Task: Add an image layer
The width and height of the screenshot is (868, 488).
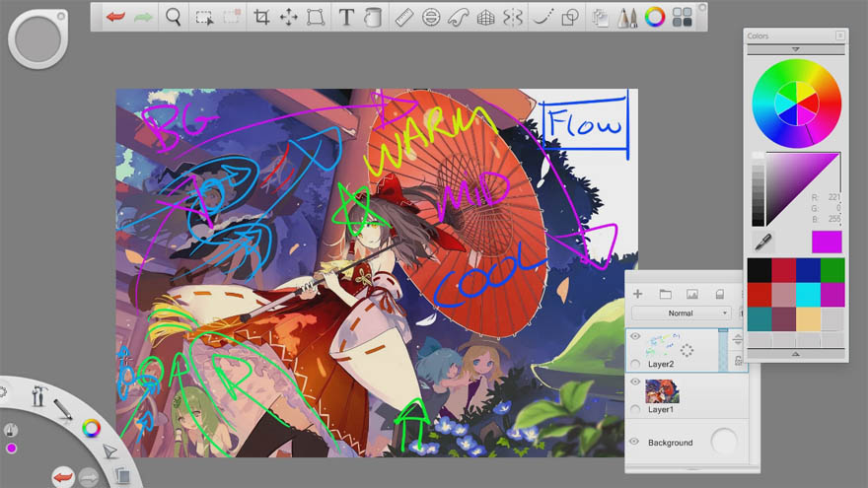Action: [692, 294]
